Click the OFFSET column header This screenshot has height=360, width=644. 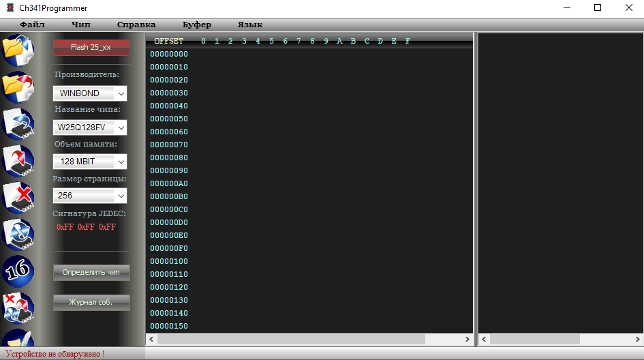point(168,41)
